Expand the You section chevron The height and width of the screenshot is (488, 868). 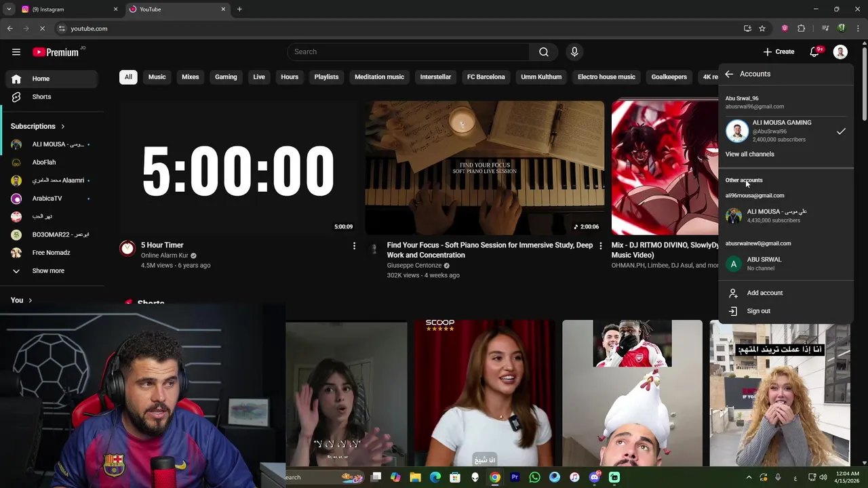(30, 300)
